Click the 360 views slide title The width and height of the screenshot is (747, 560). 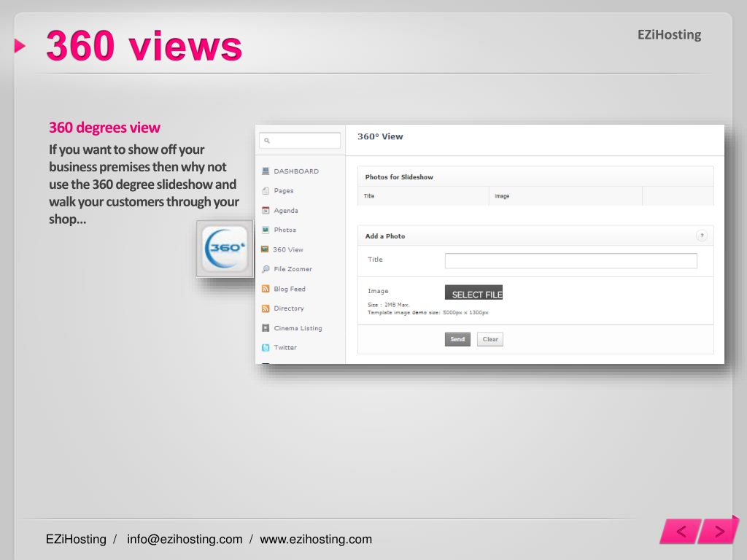144,46
